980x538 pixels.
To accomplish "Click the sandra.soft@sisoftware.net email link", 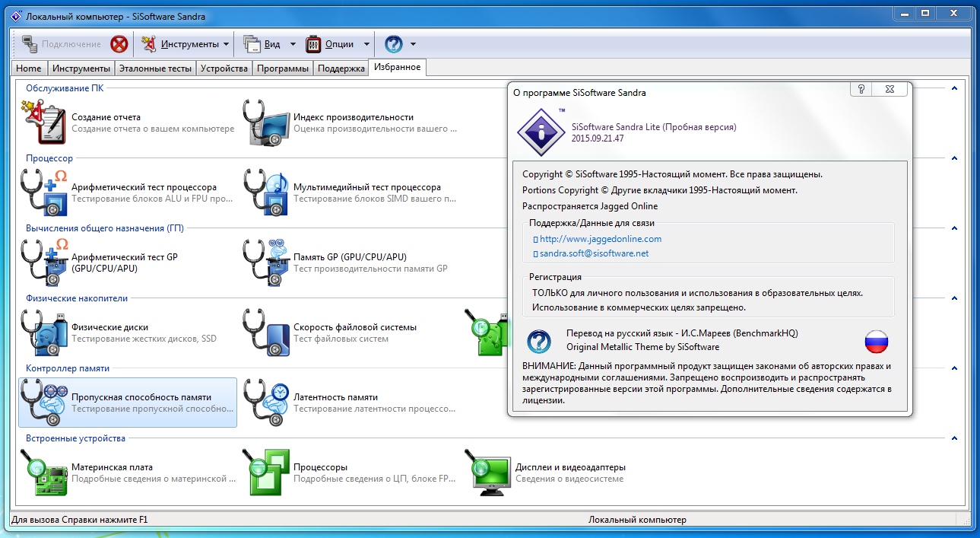I will pos(594,253).
